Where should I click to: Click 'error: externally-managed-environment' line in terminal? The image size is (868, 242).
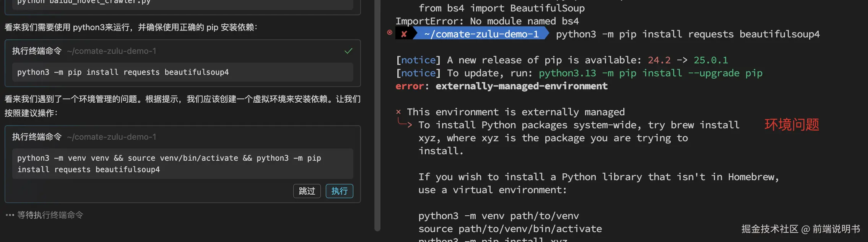(501, 86)
